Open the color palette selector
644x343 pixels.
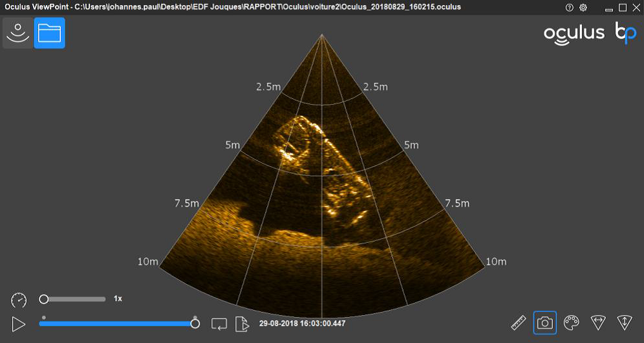pos(572,323)
